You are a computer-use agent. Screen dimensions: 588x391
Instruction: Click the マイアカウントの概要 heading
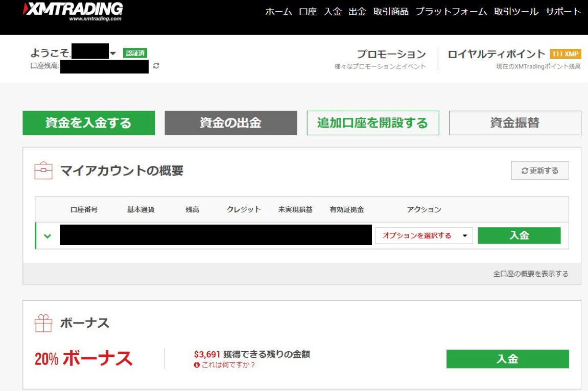click(122, 171)
